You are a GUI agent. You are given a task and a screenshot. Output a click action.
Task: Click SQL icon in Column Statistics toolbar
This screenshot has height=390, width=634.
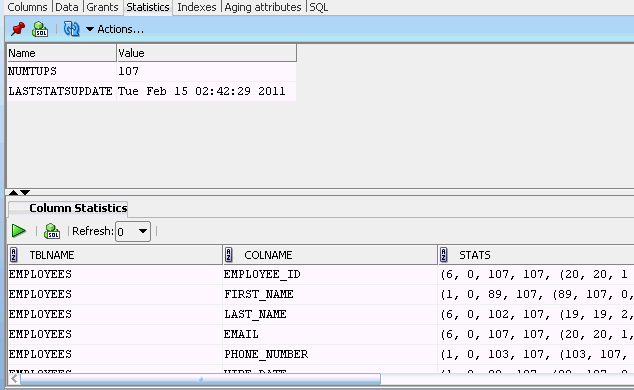[52, 231]
